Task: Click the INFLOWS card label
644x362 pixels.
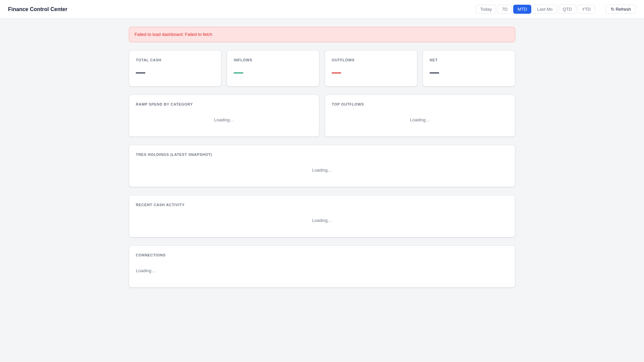Action: [x=243, y=60]
